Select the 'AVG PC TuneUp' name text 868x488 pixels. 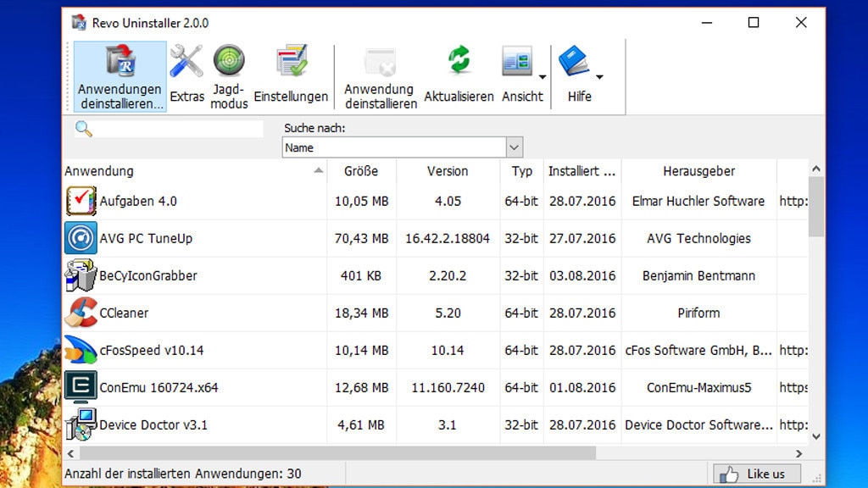[146, 238]
